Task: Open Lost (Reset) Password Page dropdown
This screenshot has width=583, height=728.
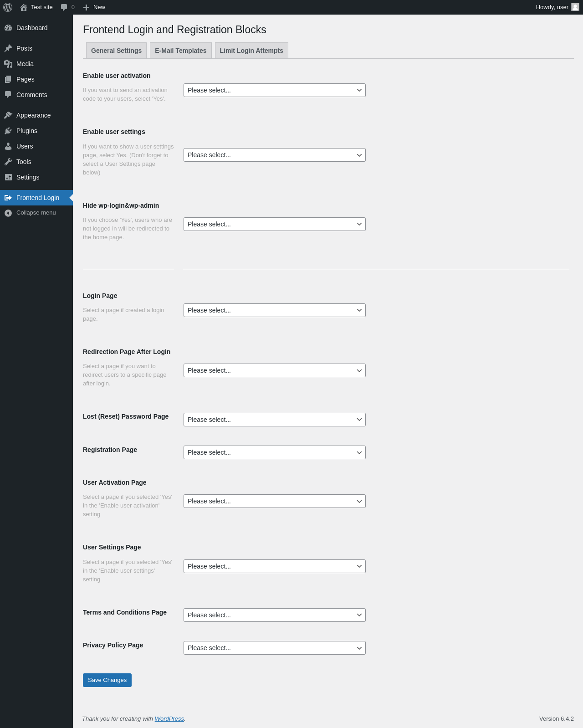Action: click(275, 420)
